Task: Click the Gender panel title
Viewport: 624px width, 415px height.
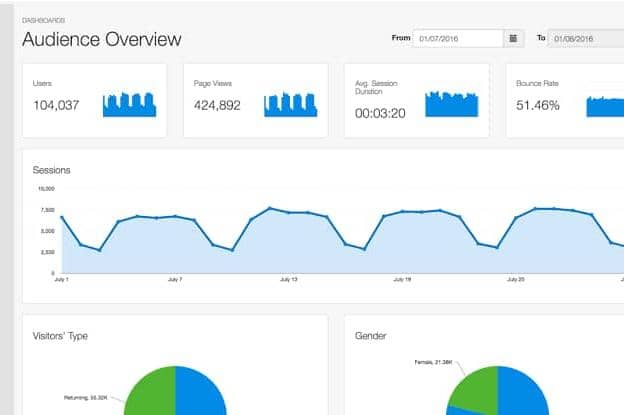Action: pos(370,336)
